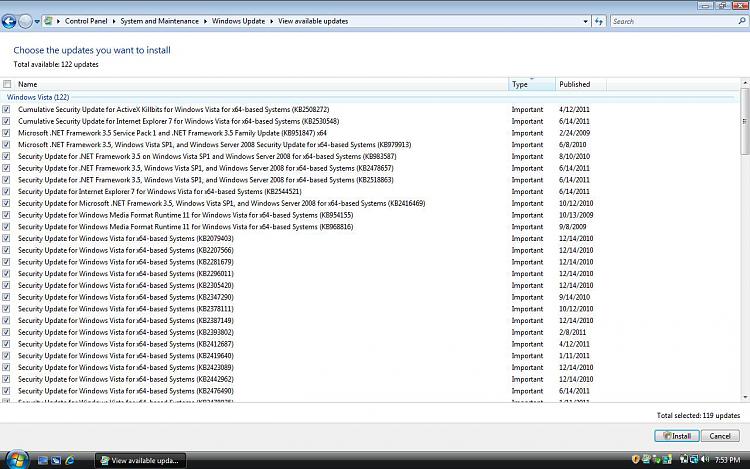Refresh the page with the refresh icon

(x=599, y=21)
